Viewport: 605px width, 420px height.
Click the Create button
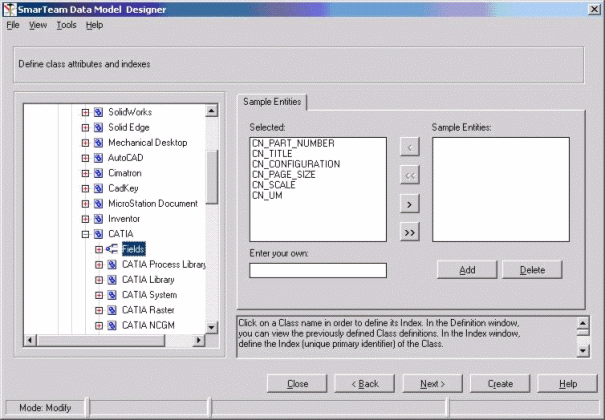[500, 384]
